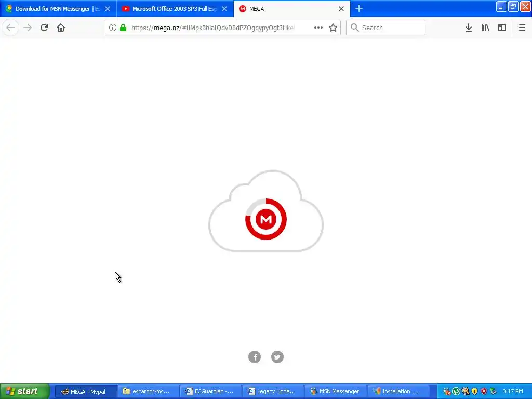Go back to the previous page
Viewport: 532px width, 399px height.
10,28
